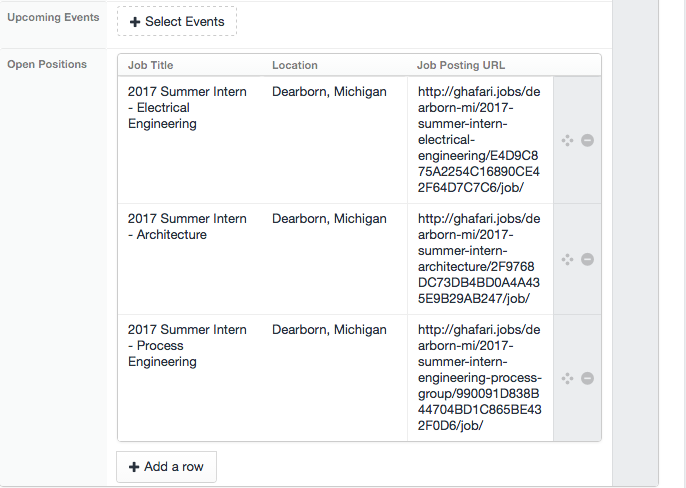This screenshot has width=686, height=488.
Task: Click move handle for Architecture row
Action: 567,259
